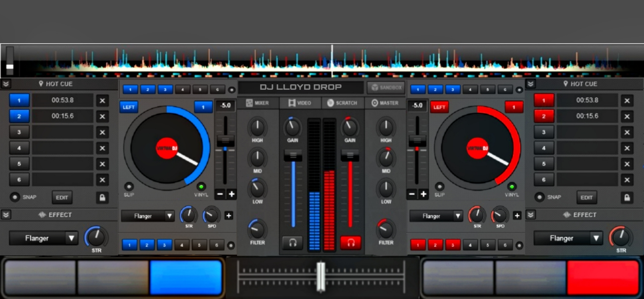
Task: Click right channel red volume fader
Action: (x=350, y=155)
